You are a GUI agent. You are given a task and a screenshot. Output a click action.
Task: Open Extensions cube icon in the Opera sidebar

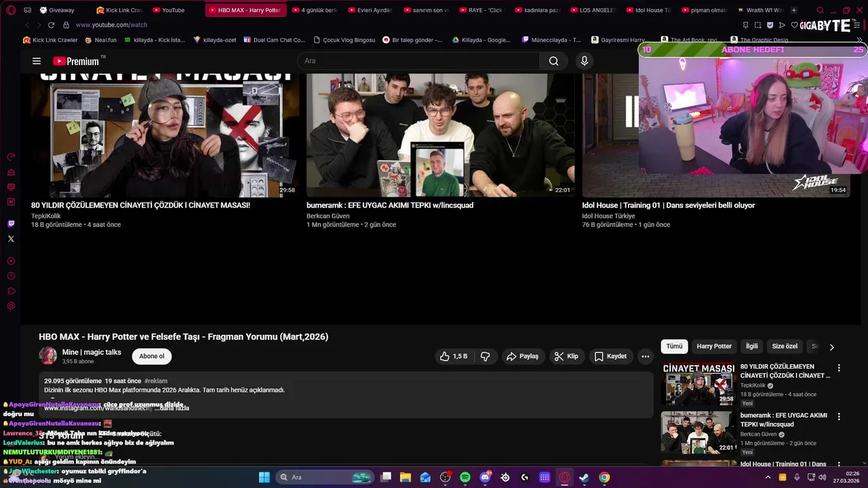click(x=11, y=291)
